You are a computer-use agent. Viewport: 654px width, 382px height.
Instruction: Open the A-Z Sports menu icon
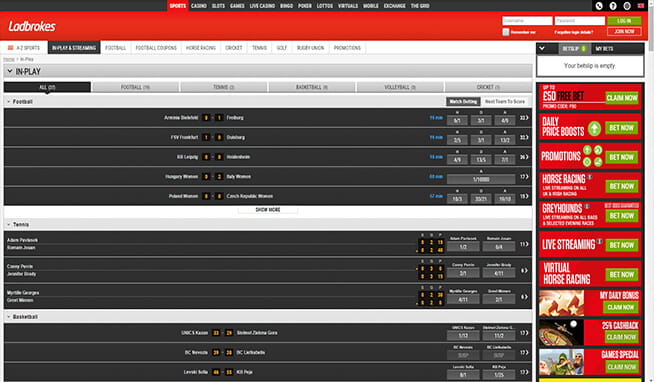(11, 48)
